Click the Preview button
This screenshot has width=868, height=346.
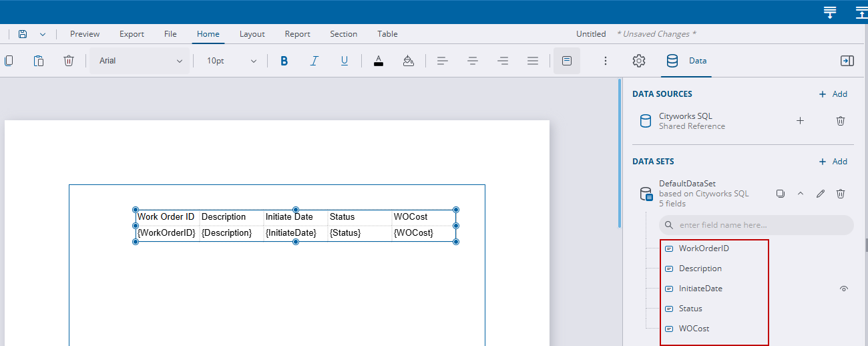[85, 34]
